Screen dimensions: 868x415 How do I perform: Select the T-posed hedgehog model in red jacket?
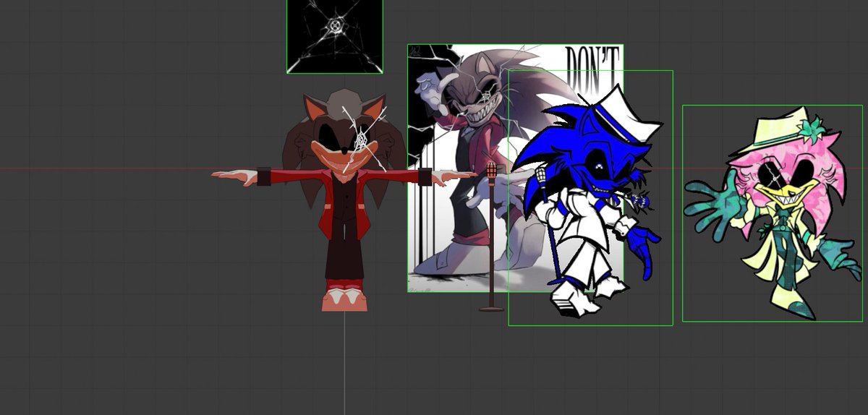click(344, 200)
